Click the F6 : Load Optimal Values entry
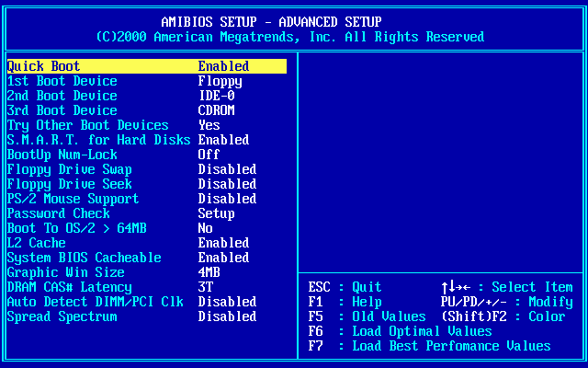 coord(401,331)
